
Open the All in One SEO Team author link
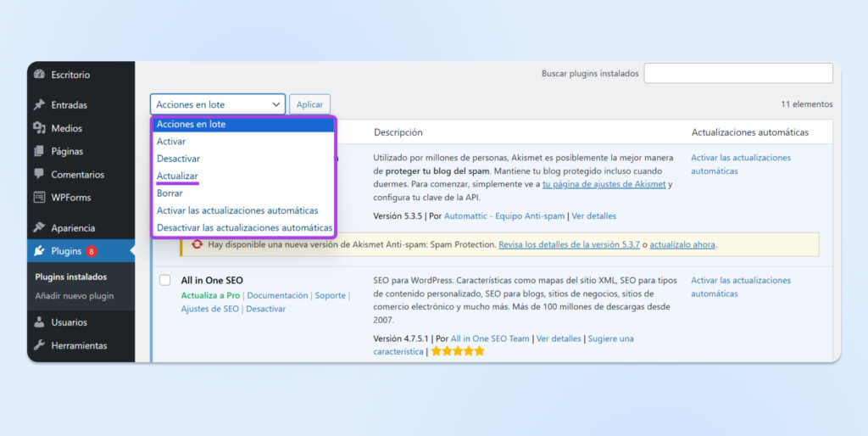point(490,338)
